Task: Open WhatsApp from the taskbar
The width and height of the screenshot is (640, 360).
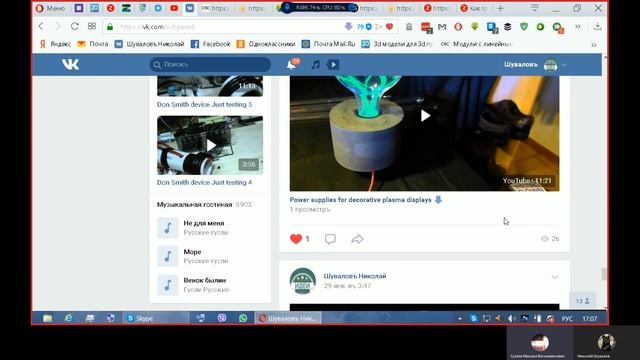Action: (x=243, y=318)
